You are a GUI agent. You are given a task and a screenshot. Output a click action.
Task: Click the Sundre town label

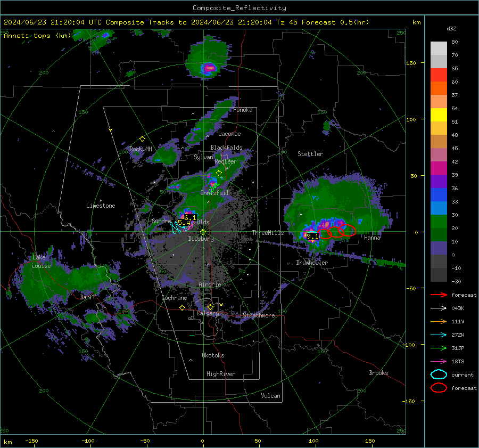pyautogui.click(x=161, y=221)
